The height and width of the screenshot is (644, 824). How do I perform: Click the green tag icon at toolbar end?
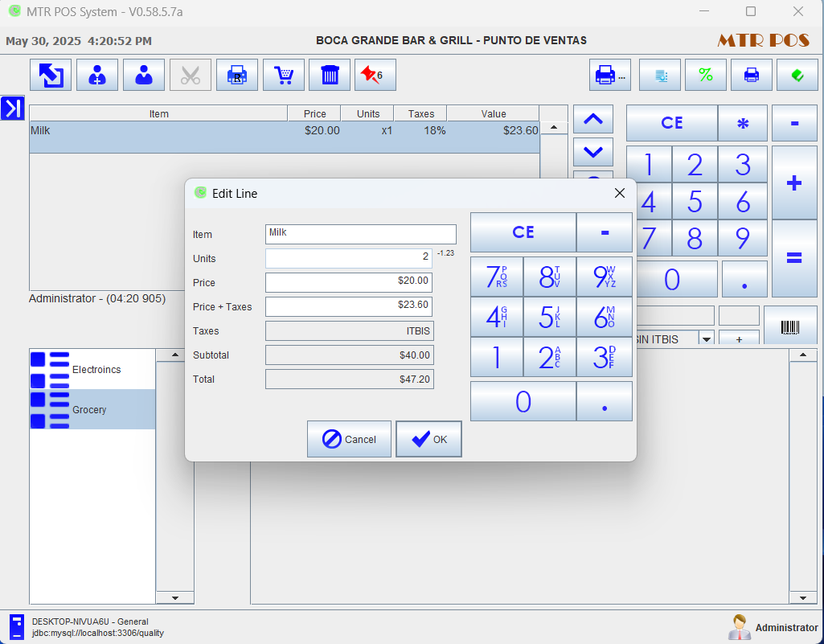point(797,76)
